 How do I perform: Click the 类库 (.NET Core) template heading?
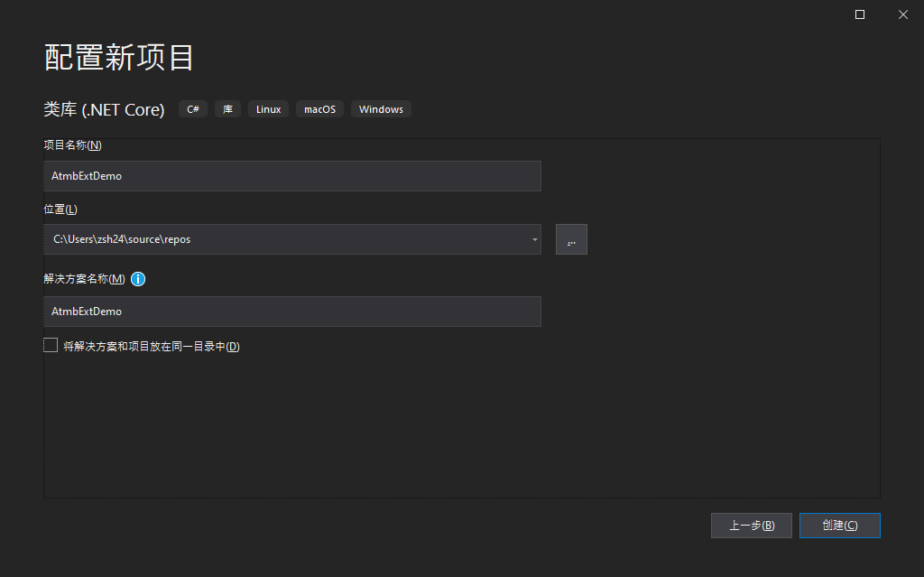coord(104,110)
